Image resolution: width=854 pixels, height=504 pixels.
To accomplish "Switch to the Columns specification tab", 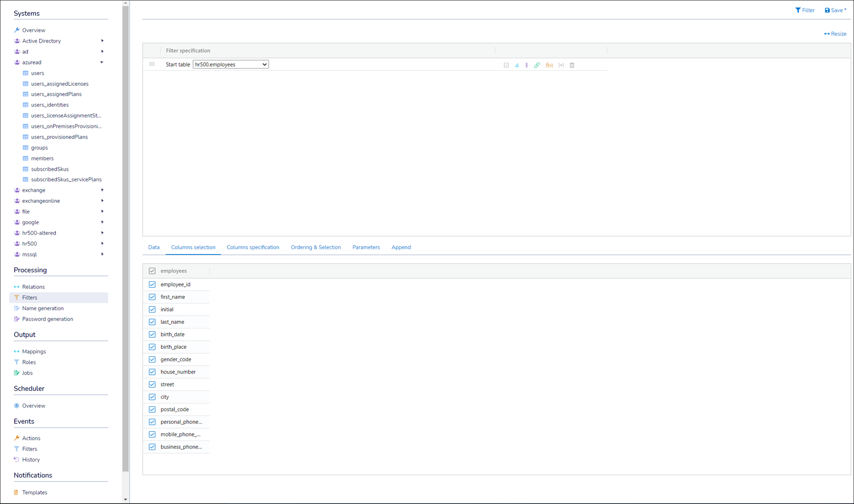I will tap(253, 247).
